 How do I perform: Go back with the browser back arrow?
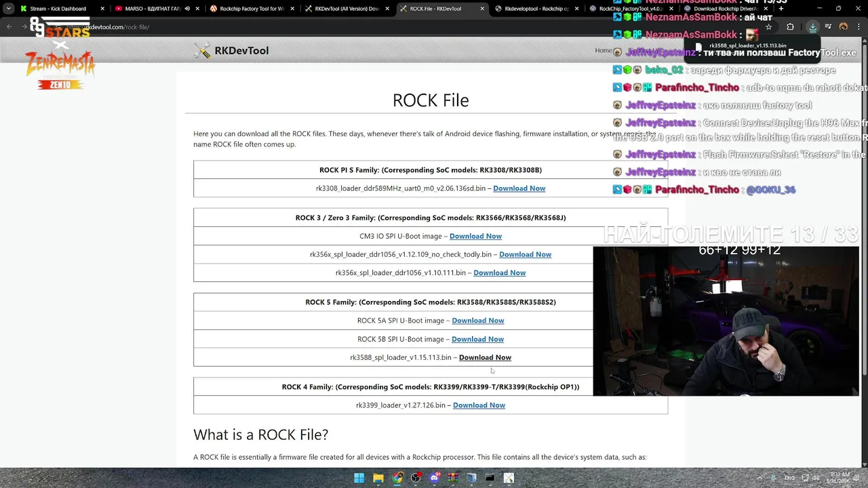coord(9,27)
